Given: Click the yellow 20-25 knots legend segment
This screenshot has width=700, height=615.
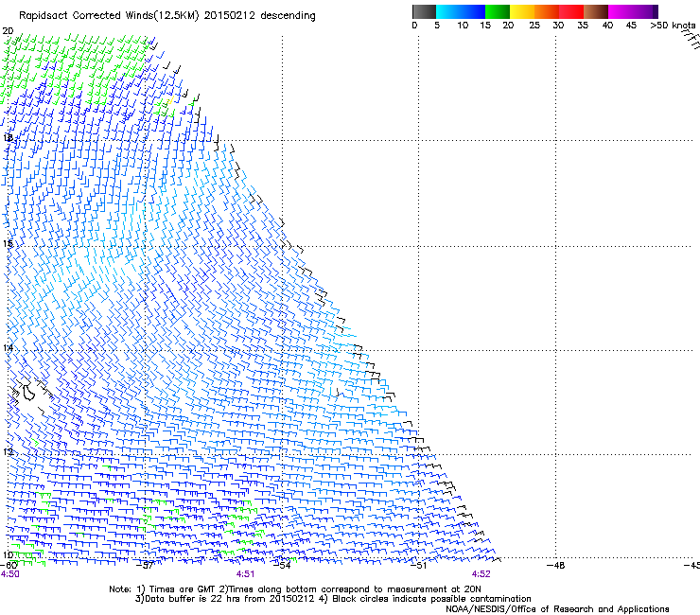Looking at the screenshot, I should coord(522,11).
